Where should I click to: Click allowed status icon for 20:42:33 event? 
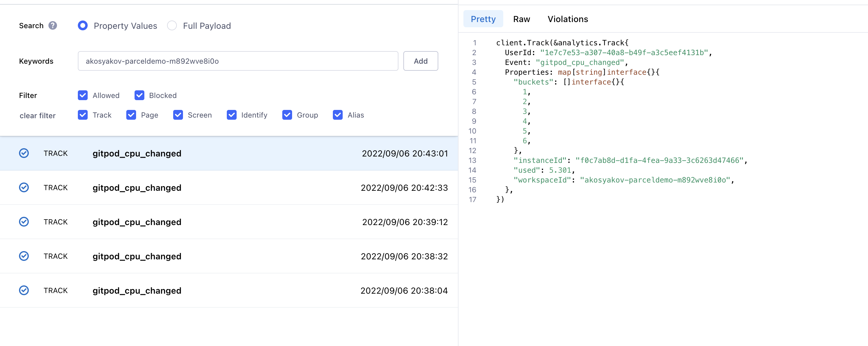coord(24,187)
